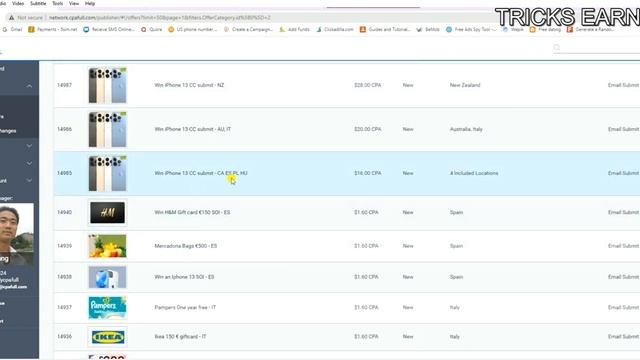Click the $16.00 CPA payout
Image resolution: width=640 pixels, height=360 pixels.
pyautogui.click(x=368, y=173)
